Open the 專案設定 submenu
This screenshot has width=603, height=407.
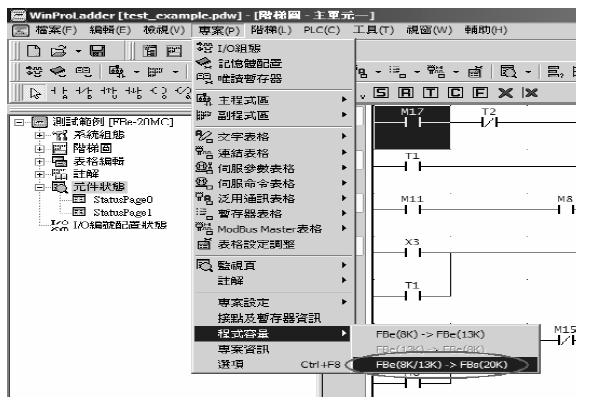(273, 302)
